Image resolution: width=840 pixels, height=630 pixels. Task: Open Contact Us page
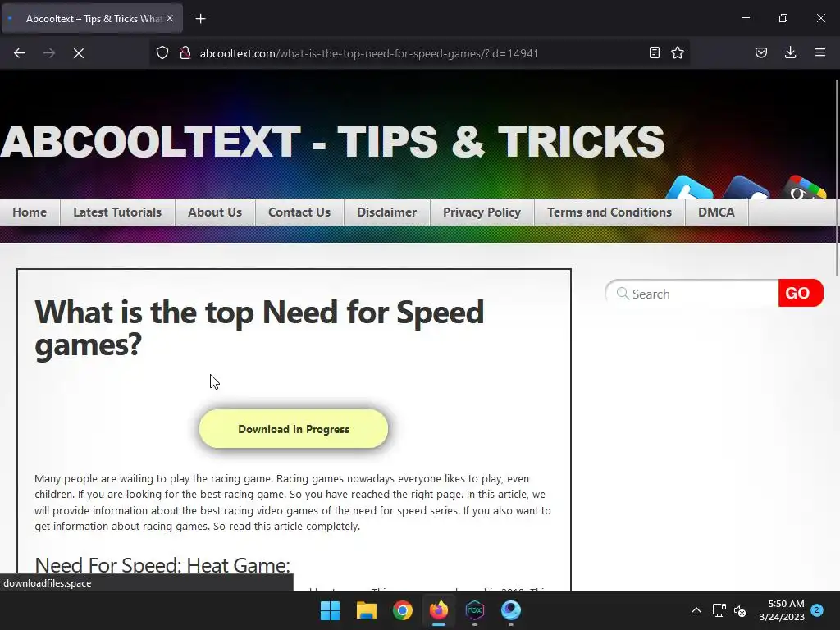click(299, 212)
